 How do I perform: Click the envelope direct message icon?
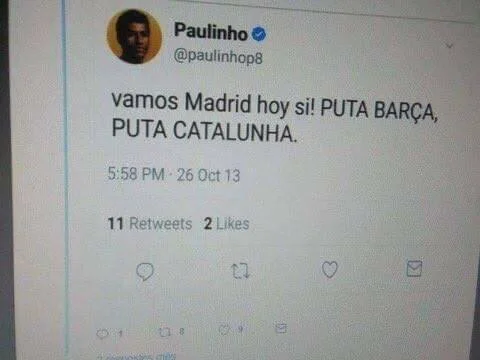(x=414, y=269)
